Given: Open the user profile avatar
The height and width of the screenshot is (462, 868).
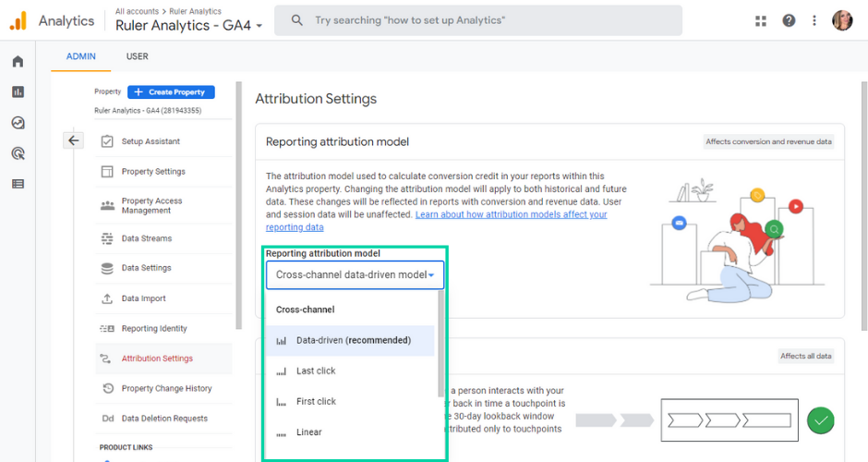Looking at the screenshot, I should [x=842, y=20].
